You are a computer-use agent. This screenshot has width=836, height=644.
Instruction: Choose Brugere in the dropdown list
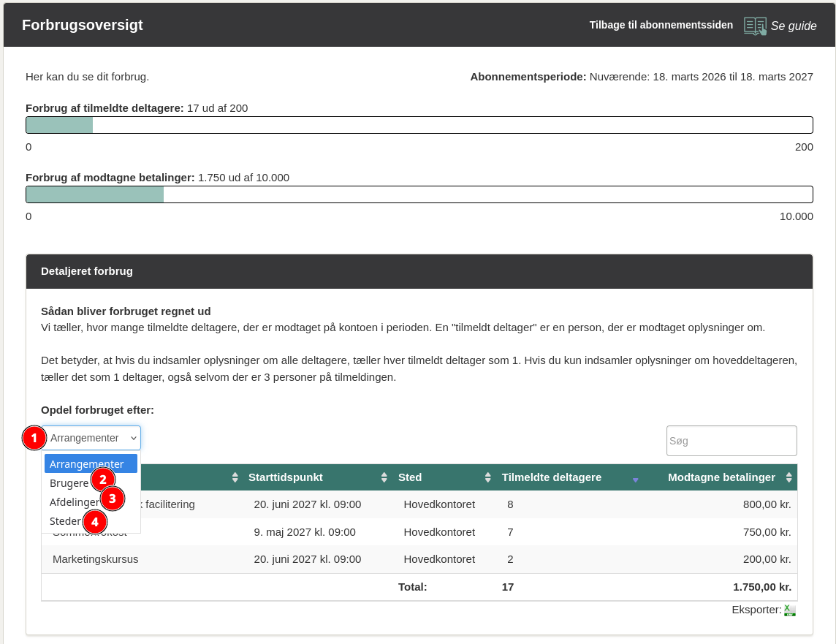click(69, 483)
